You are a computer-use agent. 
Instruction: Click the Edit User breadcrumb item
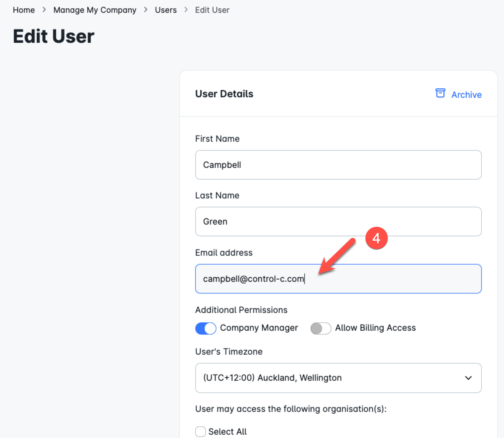212,10
